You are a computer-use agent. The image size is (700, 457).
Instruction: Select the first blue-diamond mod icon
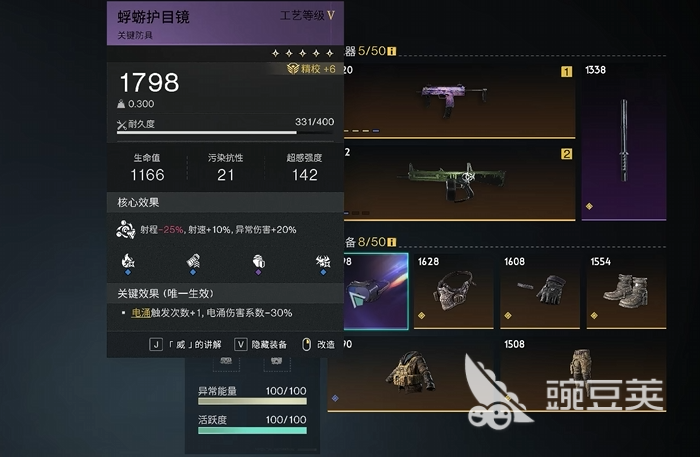[x=128, y=261]
